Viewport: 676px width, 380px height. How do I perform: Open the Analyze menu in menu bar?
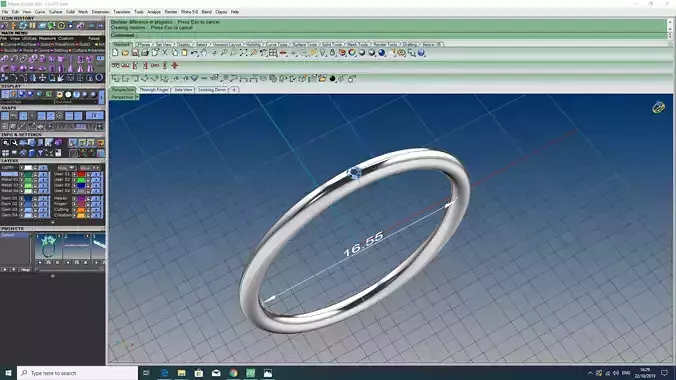154,12
